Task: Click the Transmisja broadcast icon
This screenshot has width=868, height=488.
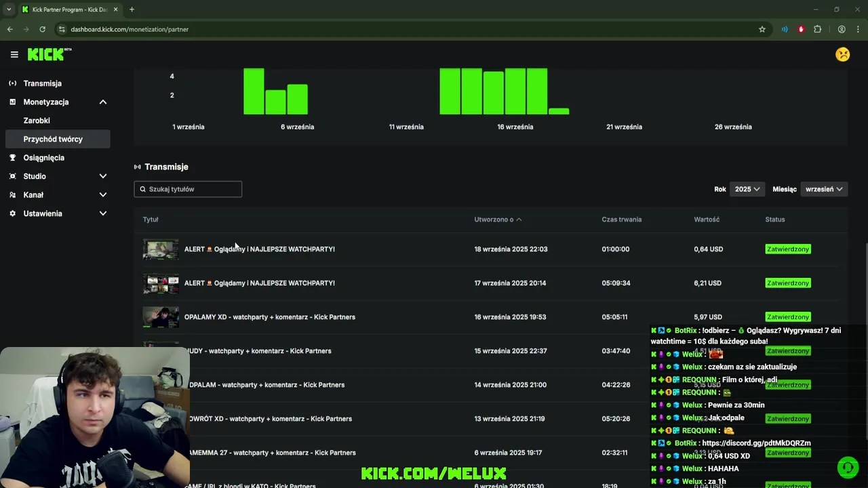Action: tap(13, 83)
